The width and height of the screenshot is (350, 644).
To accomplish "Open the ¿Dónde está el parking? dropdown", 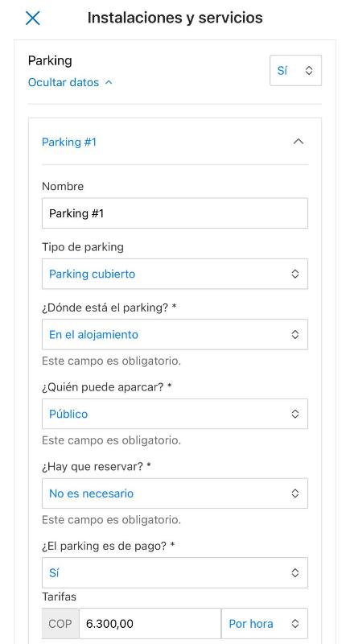I will [x=175, y=334].
